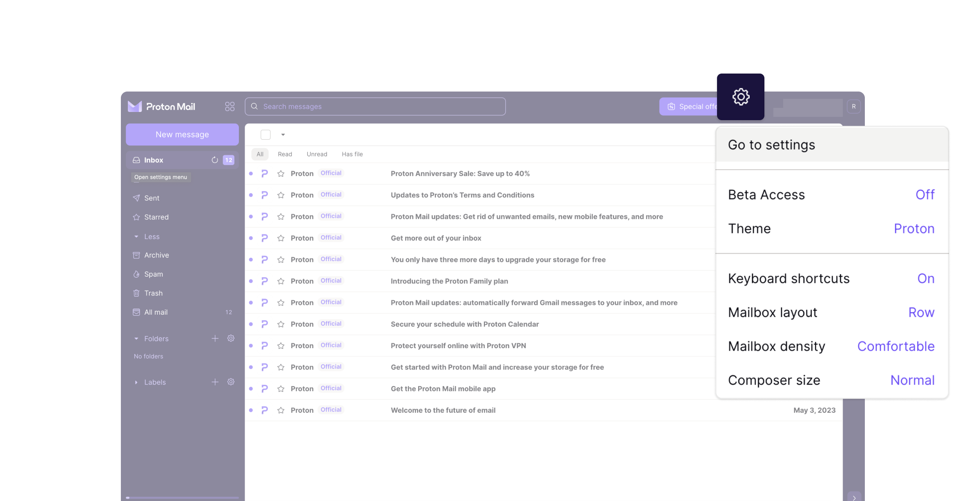The width and height of the screenshot is (980, 501).
Task: Open label settings gear icon
Action: pos(231,382)
